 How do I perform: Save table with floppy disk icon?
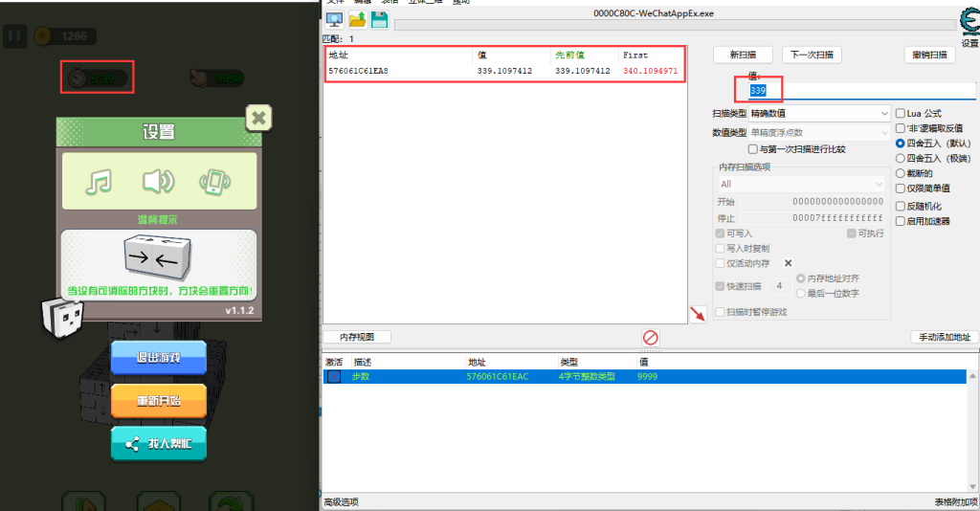(x=379, y=20)
